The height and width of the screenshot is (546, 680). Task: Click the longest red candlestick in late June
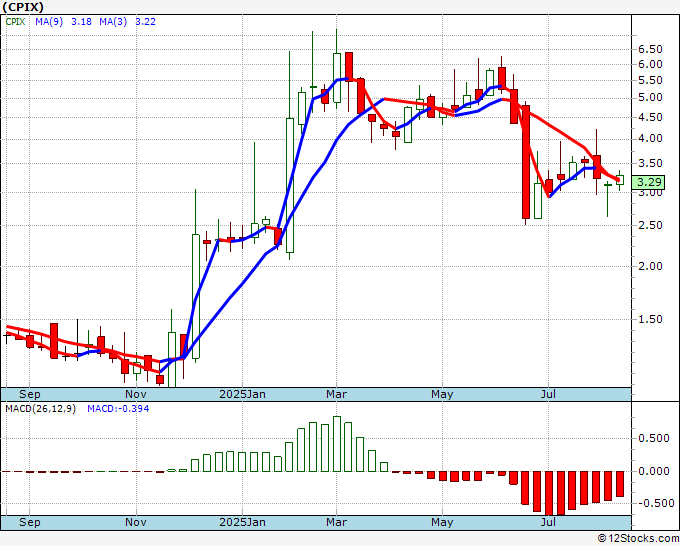click(x=526, y=162)
